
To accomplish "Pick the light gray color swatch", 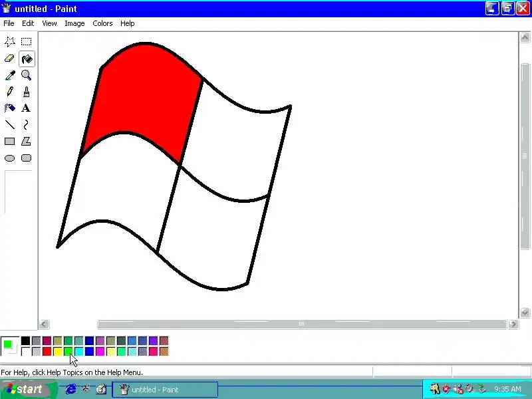I will tap(37, 351).
